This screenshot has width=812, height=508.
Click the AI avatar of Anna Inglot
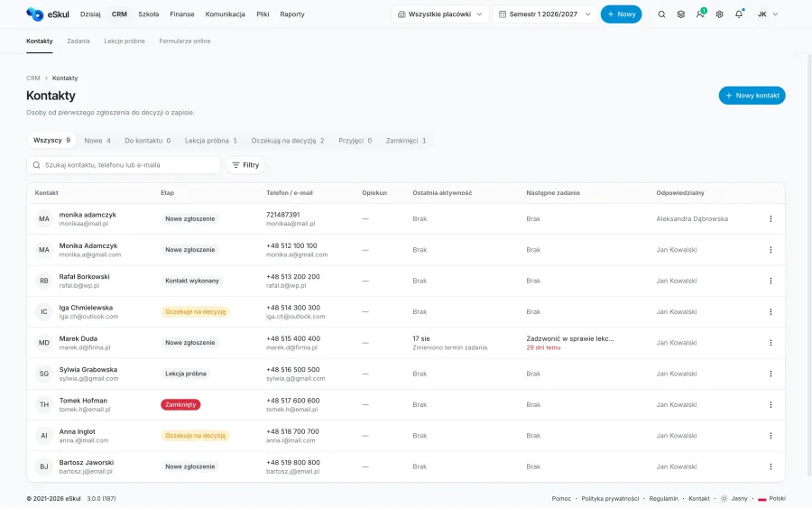tap(44, 436)
